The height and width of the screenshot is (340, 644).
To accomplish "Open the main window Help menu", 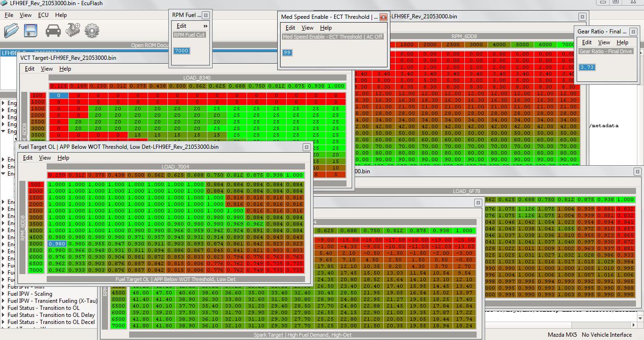I will [61, 15].
